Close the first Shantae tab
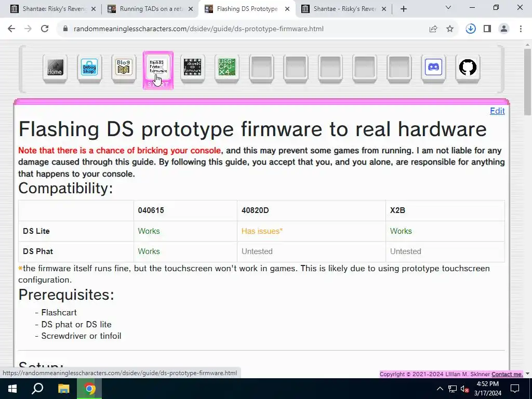The width and height of the screenshot is (532, 399). (x=94, y=9)
